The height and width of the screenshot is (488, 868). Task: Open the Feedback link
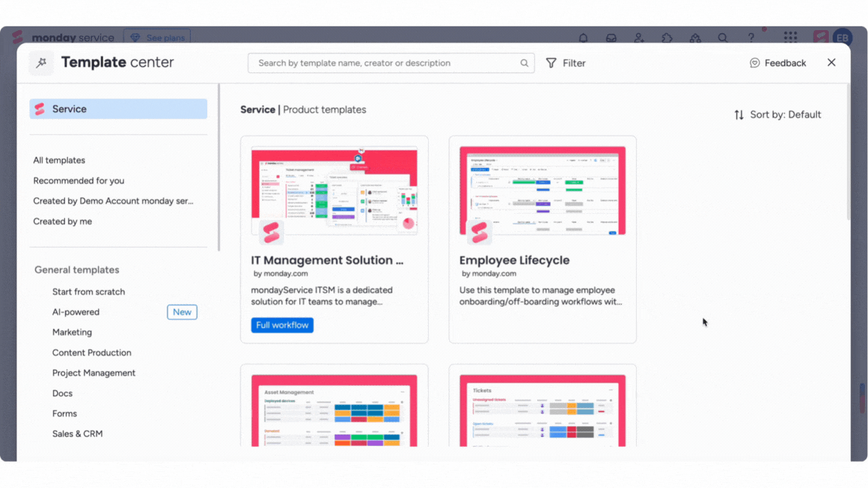(778, 63)
